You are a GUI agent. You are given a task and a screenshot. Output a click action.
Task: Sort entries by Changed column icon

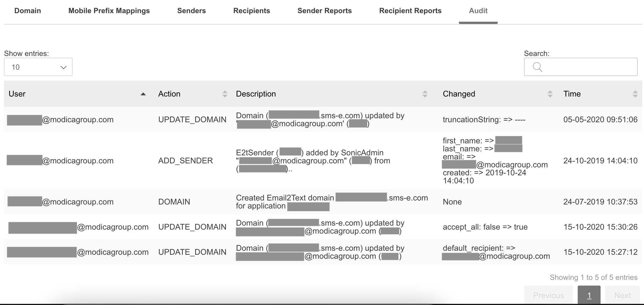coord(550,94)
